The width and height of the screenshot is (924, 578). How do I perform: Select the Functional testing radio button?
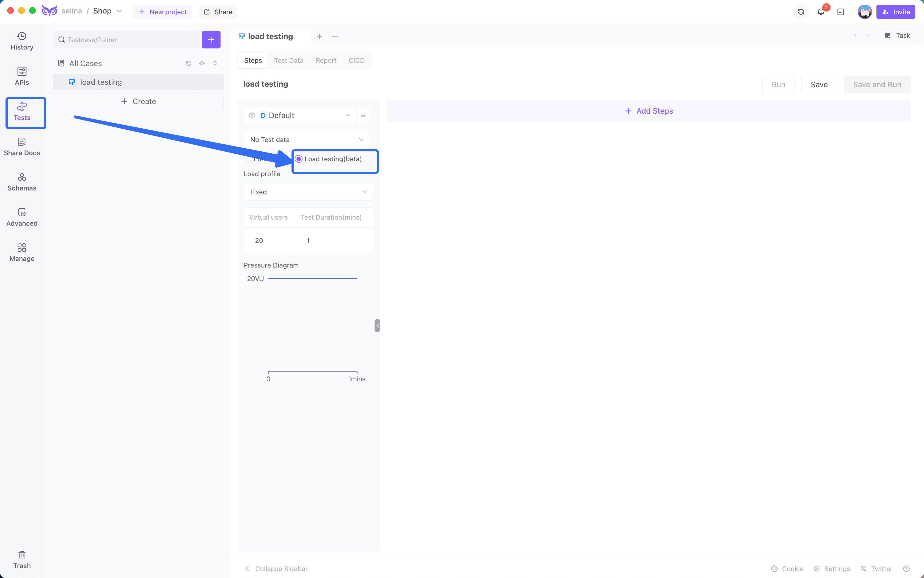pos(248,159)
